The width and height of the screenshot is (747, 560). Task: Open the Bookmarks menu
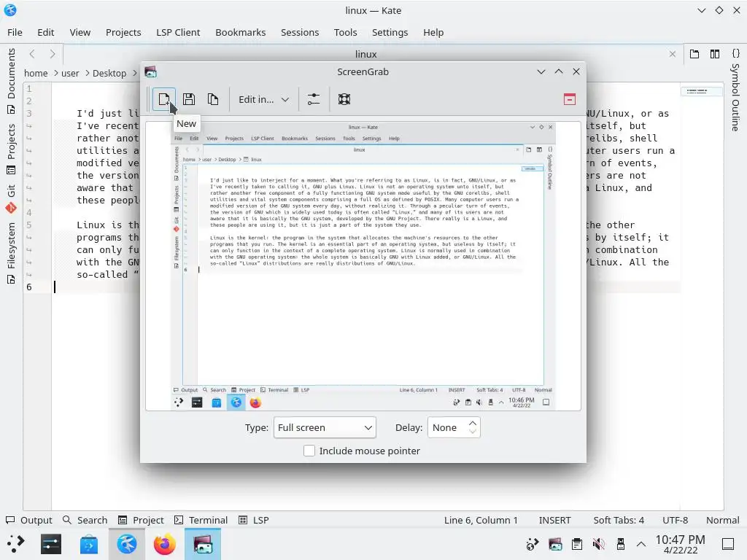241,32
